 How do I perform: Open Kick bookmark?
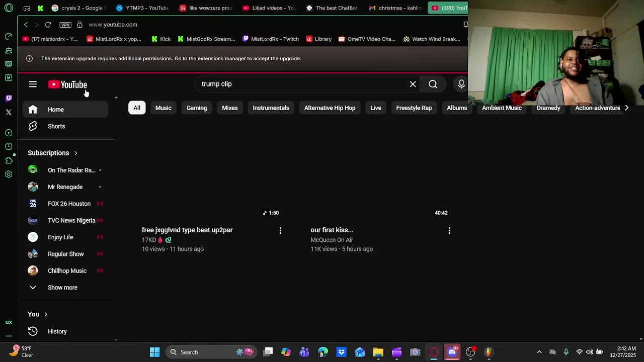click(x=161, y=39)
